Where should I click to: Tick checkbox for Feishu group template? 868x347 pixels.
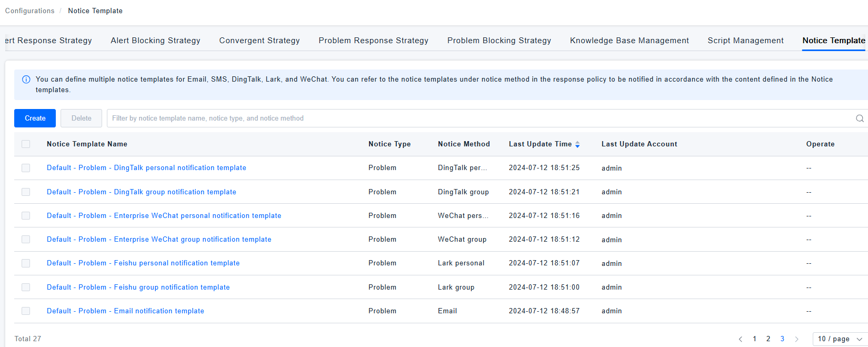(x=26, y=287)
